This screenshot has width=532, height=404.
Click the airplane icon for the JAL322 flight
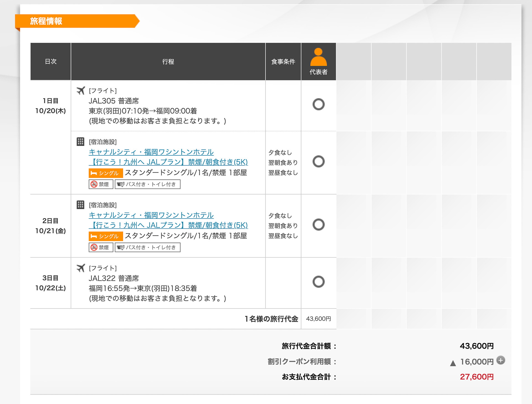point(81,268)
